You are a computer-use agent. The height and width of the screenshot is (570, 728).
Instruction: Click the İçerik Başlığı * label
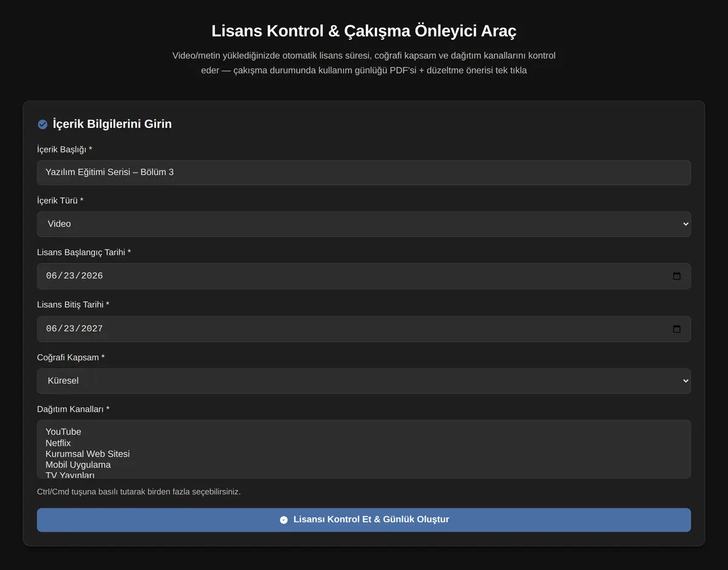[65, 149]
